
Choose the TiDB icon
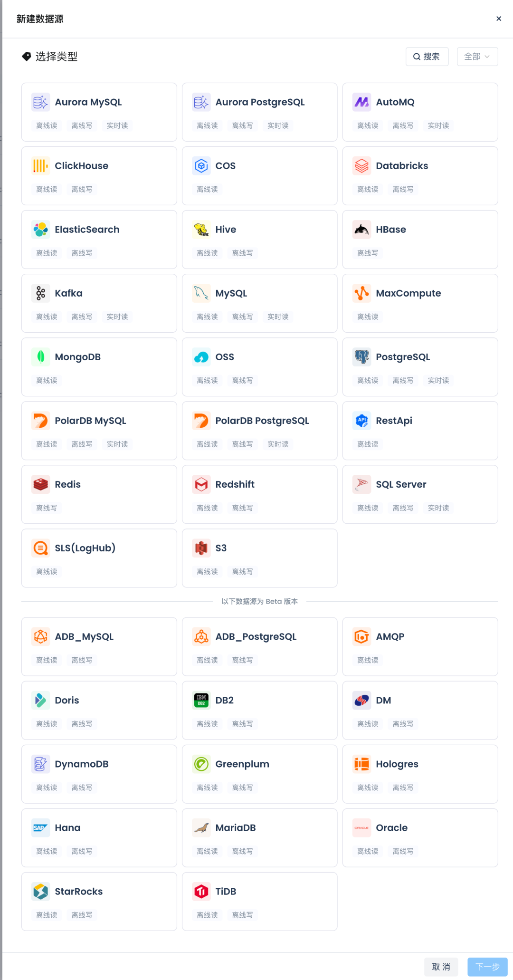coord(201,892)
